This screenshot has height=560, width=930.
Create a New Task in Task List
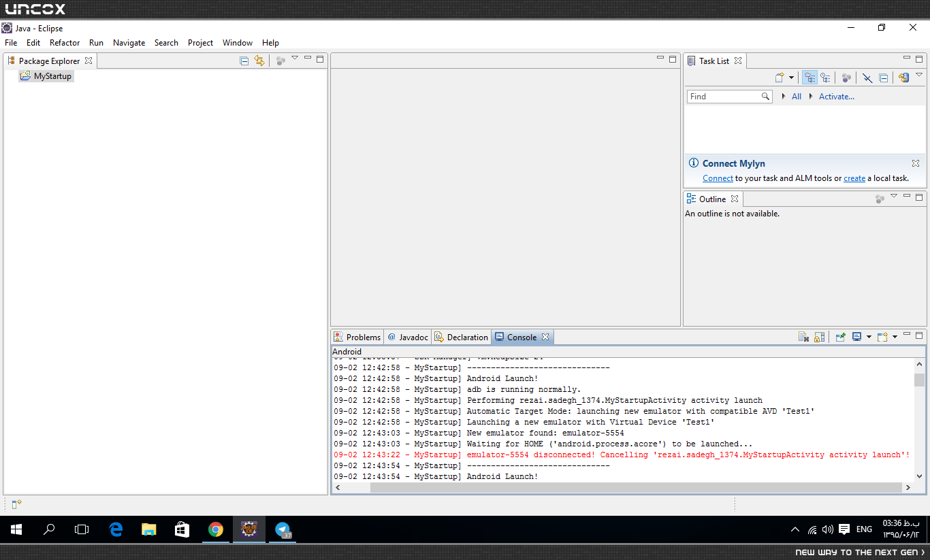click(780, 78)
